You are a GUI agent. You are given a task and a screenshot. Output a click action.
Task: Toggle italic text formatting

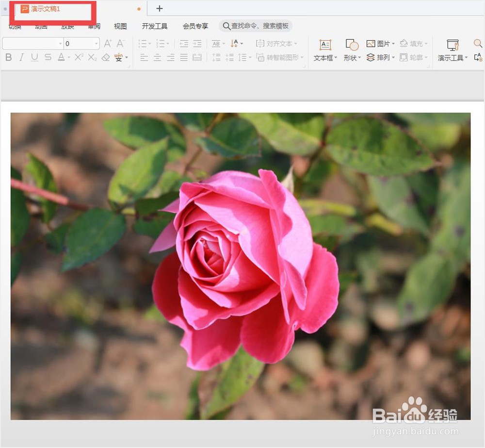(21, 57)
